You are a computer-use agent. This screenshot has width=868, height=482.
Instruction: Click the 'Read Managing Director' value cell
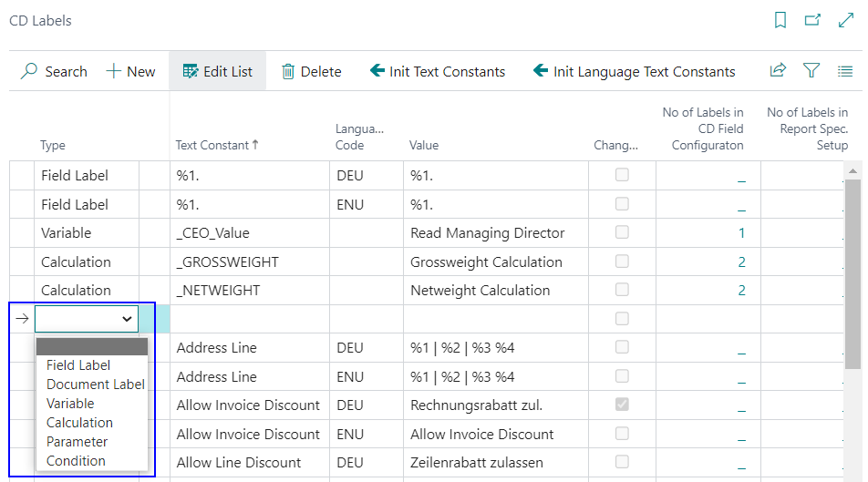tap(496, 233)
